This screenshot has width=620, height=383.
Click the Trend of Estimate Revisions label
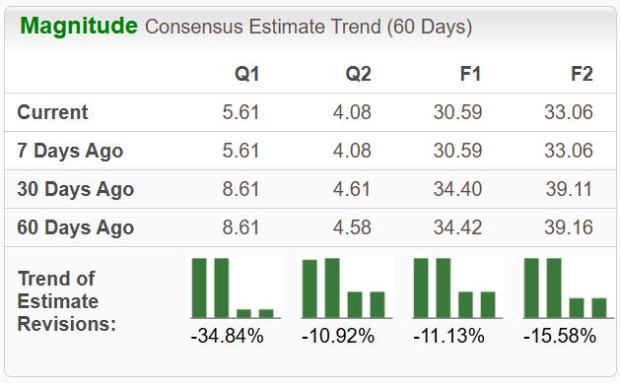coord(67,301)
